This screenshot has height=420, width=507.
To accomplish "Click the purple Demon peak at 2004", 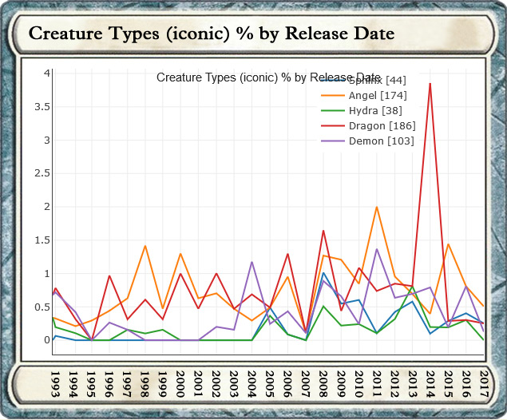I will (x=252, y=262).
